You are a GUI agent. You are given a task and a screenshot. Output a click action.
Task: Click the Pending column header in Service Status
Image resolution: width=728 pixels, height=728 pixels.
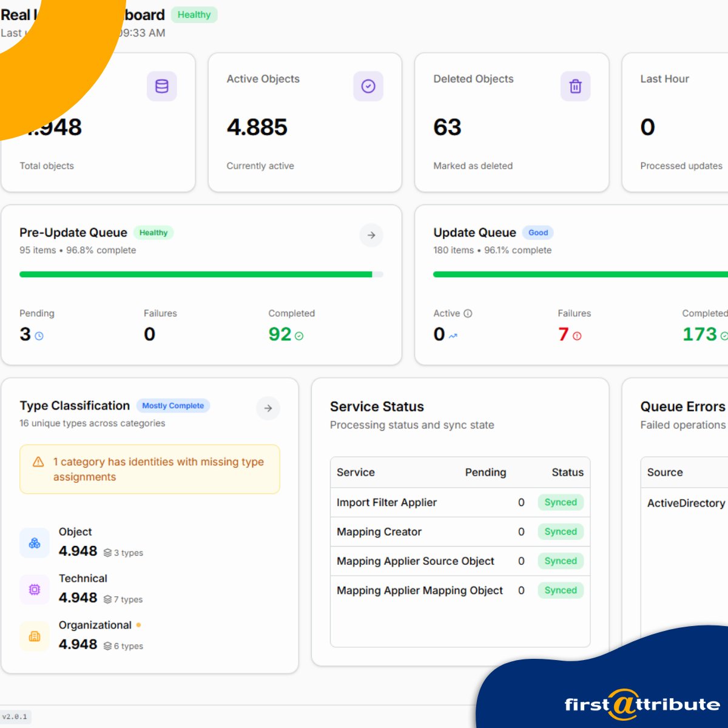(485, 473)
